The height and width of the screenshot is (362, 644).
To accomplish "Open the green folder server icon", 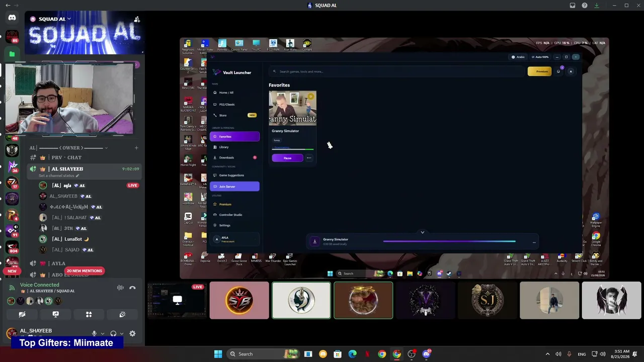I will pos(12,54).
